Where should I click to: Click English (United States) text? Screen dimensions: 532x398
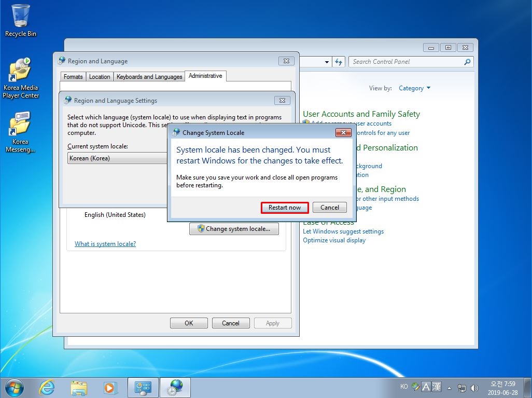tap(115, 215)
